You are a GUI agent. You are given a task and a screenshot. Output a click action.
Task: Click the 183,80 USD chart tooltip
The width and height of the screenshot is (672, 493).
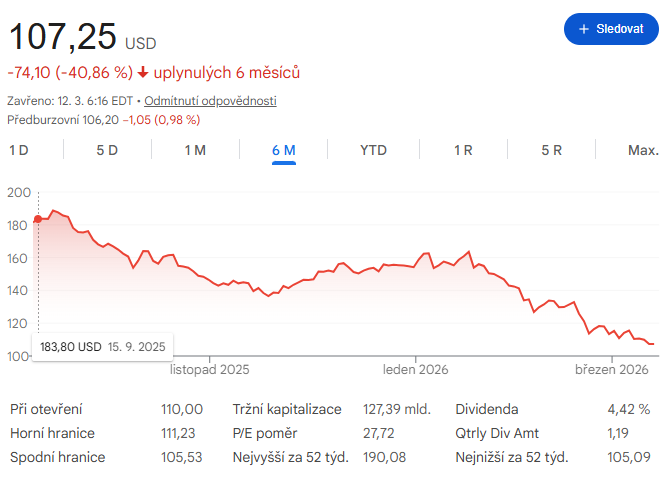[103, 346]
